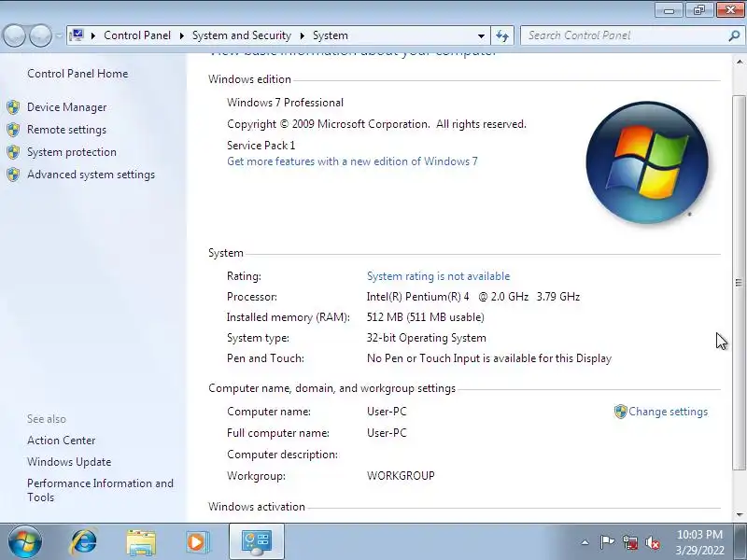Click the Forward navigation button
The height and width of the screenshot is (560, 747).
pos(41,35)
